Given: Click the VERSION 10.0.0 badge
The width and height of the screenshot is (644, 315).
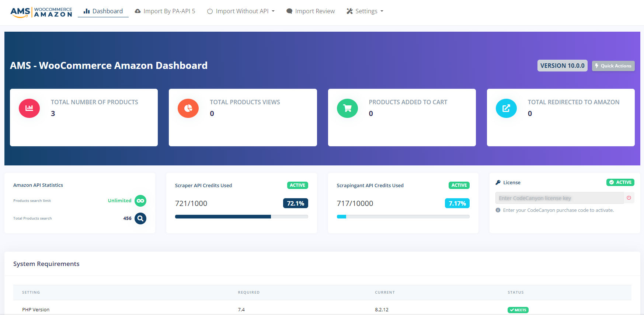Looking at the screenshot, I should [x=563, y=66].
